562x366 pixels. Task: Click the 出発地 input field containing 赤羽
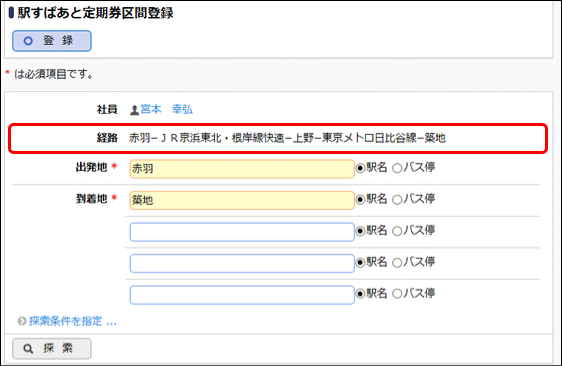click(x=242, y=169)
